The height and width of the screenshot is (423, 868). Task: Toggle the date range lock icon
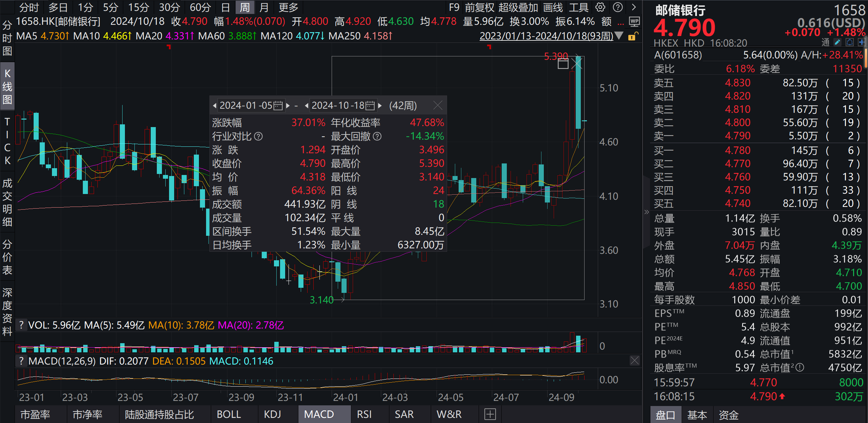click(x=632, y=36)
